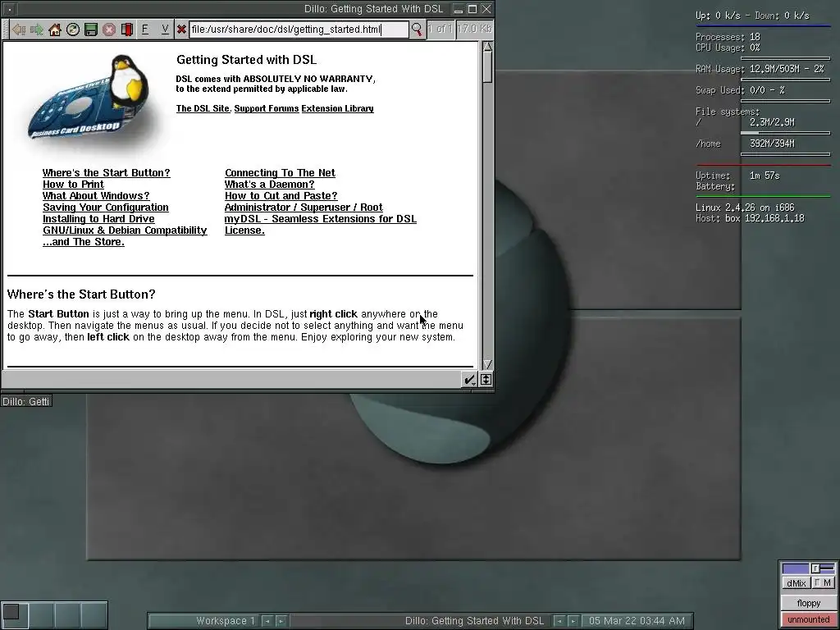The height and width of the screenshot is (630, 840).
Task: Open the Extension Library link
Action: [337, 108]
